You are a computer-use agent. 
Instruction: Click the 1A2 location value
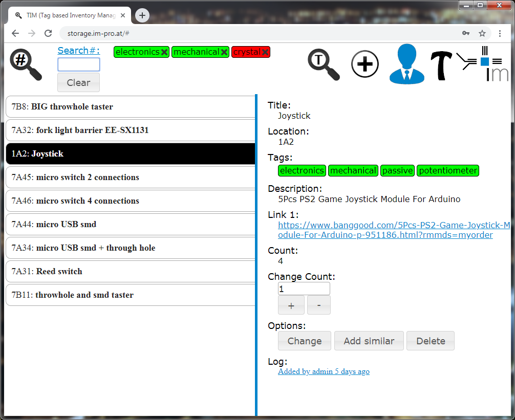pos(286,142)
